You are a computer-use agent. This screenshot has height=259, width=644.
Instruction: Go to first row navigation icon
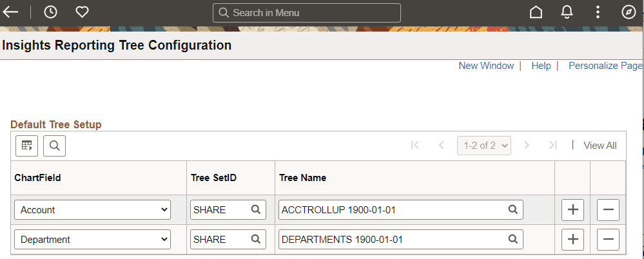point(415,146)
